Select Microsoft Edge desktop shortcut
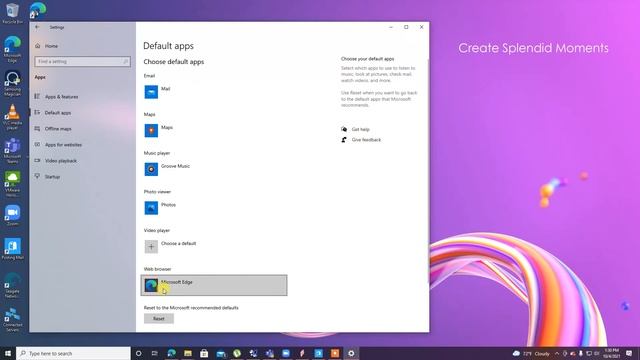 click(x=12, y=49)
